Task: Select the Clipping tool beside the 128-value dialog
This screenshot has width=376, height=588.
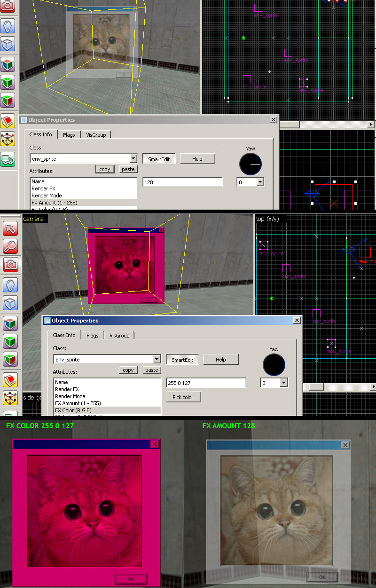Action: click(x=8, y=121)
